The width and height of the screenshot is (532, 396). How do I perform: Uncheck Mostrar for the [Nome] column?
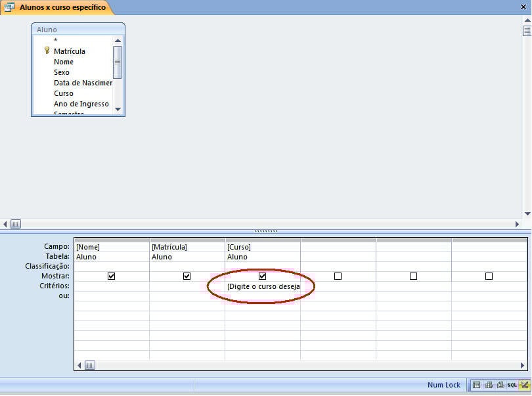pyautogui.click(x=111, y=276)
